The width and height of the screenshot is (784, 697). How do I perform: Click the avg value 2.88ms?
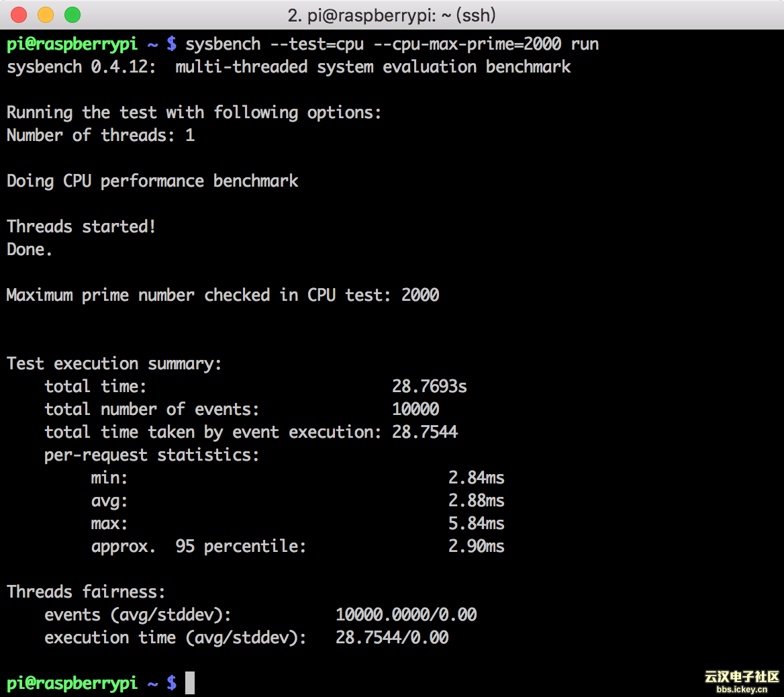(476, 501)
